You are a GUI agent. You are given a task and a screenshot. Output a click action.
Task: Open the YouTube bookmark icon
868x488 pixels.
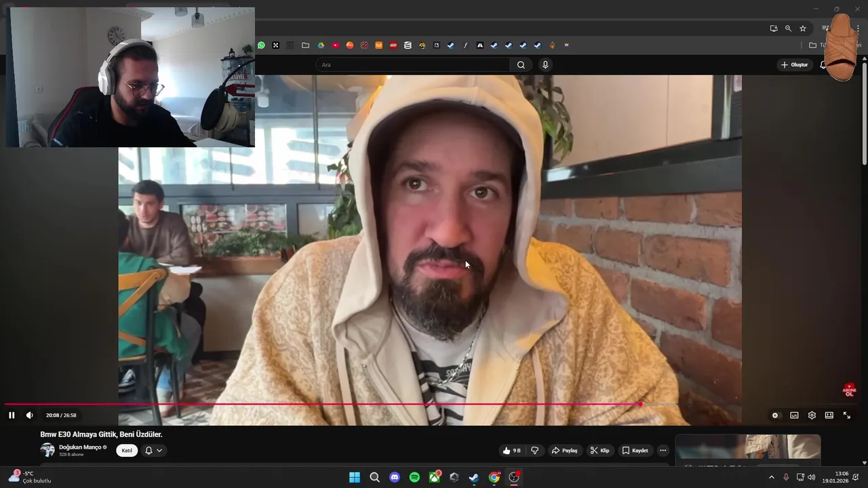[x=336, y=45]
